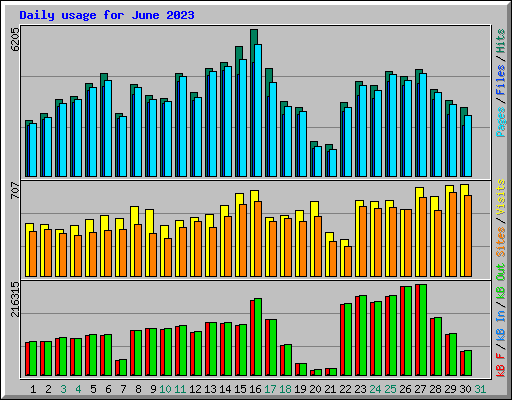Click the tallest cyan Pages bar for day 16
The width and height of the screenshot is (512, 400).
click(258, 110)
